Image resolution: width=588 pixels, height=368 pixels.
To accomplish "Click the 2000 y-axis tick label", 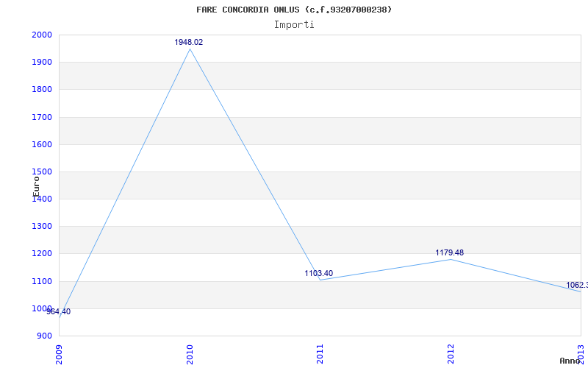I will (x=43, y=35).
